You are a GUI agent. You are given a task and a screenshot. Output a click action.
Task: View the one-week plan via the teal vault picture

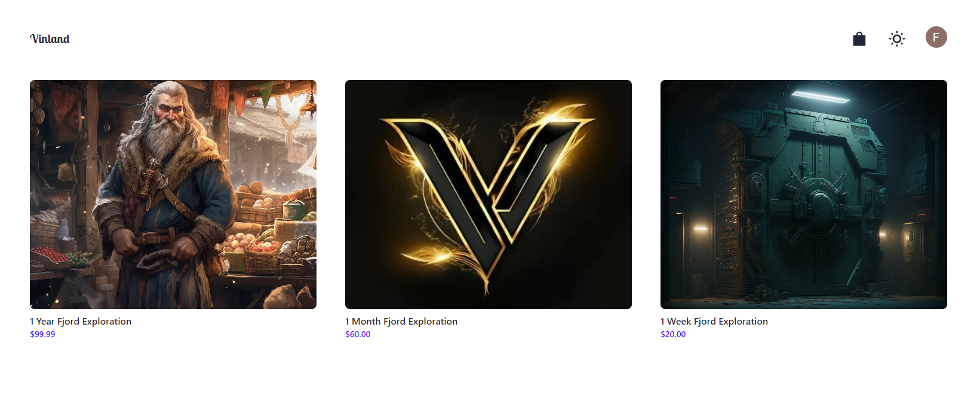click(x=804, y=195)
